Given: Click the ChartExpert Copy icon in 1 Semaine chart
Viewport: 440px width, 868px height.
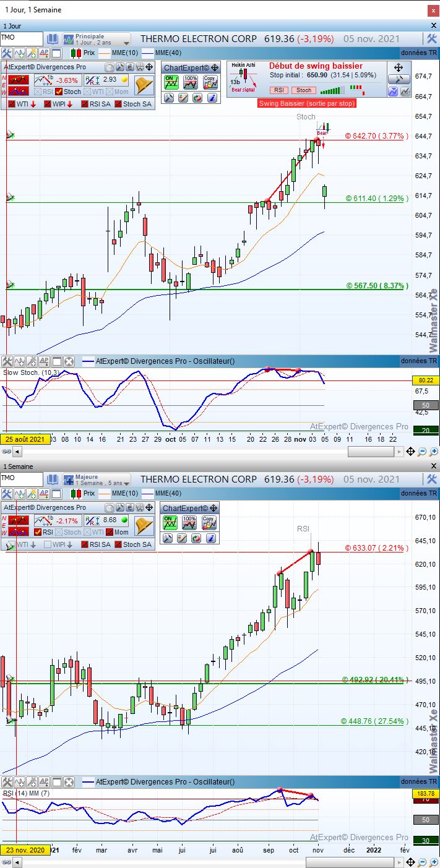Looking at the screenshot, I should pyautogui.click(x=210, y=523).
